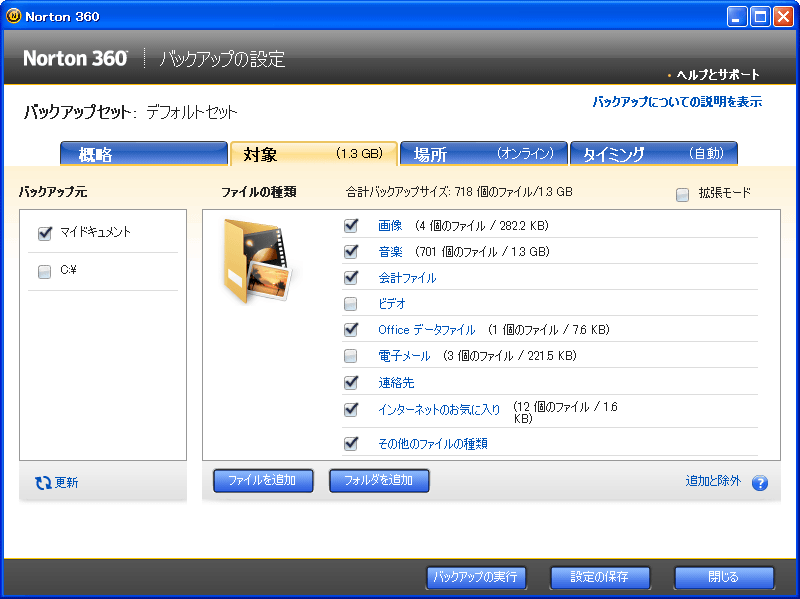Enable the ビデオ checkbox
Screen dimensions: 800x599
(x=351, y=304)
